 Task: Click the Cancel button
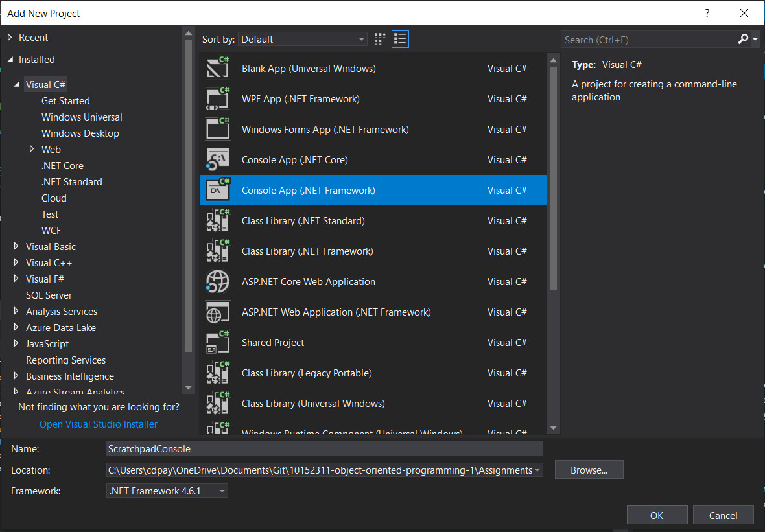pos(723,515)
